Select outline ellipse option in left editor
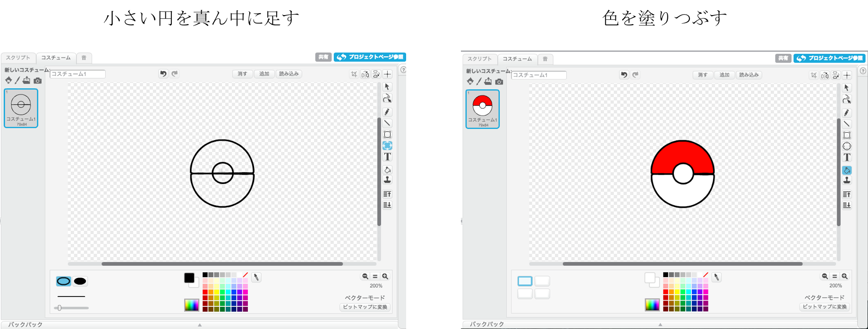This screenshot has width=868, height=329. click(x=64, y=281)
